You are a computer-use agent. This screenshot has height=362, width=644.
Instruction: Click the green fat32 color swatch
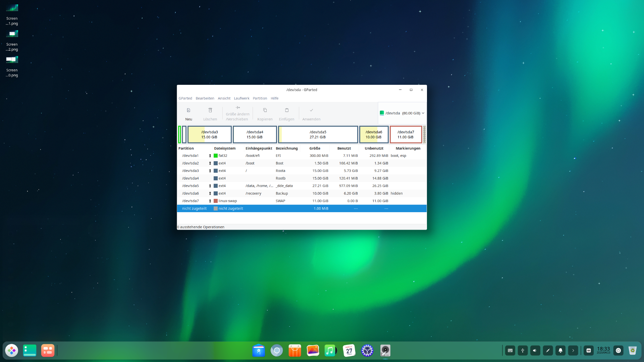216,156
